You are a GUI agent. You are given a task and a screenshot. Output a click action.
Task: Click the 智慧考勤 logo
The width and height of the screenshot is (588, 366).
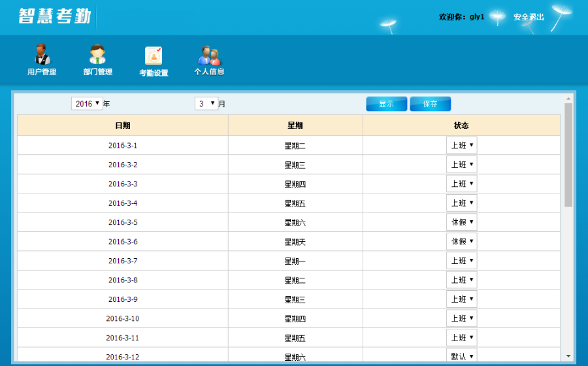pyautogui.click(x=55, y=16)
